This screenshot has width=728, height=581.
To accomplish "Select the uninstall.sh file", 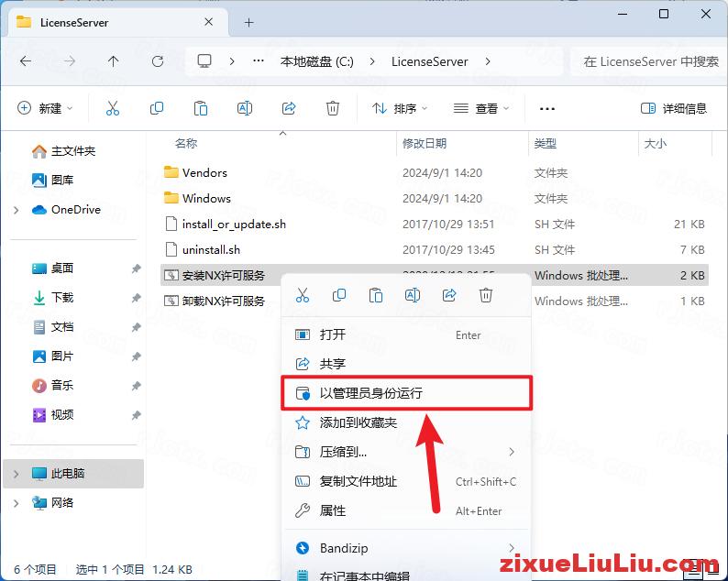I will tap(434, 250).
